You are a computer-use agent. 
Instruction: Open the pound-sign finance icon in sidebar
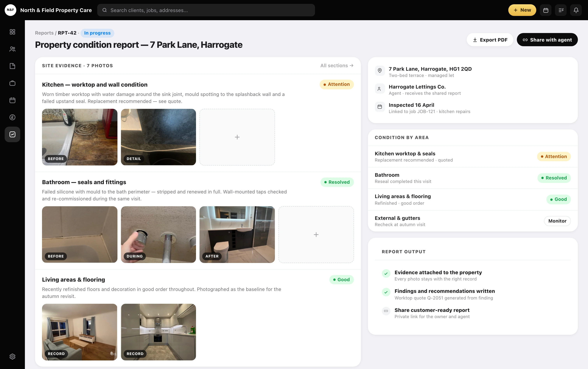[x=12, y=117]
